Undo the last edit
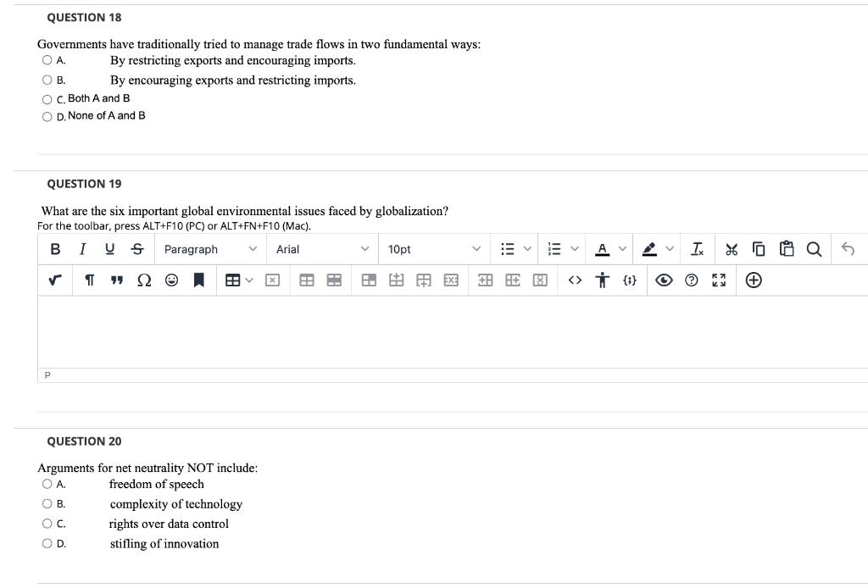This screenshot has height=588, width=868. (848, 249)
